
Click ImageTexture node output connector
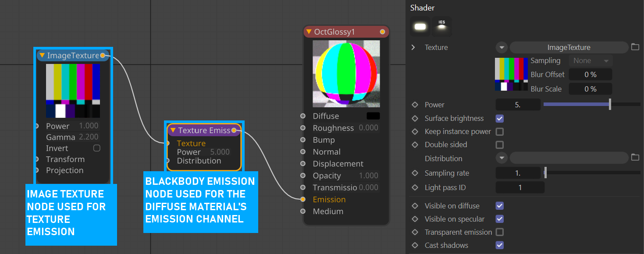[103, 55]
